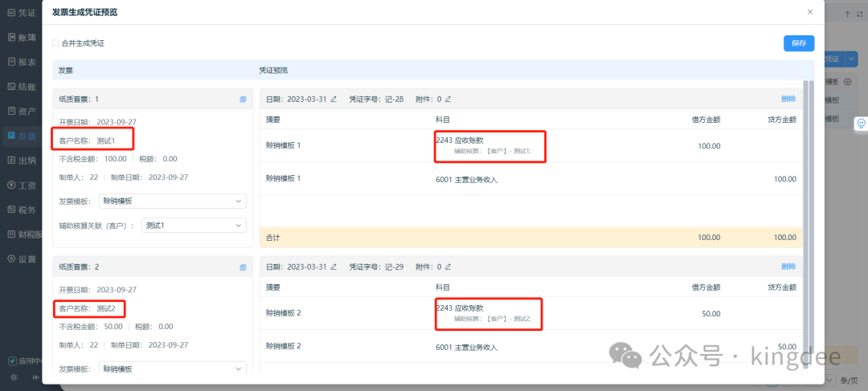Enable the 合并生成凭证 checkbox
This screenshot has height=391, width=868.
coord(56,43)
